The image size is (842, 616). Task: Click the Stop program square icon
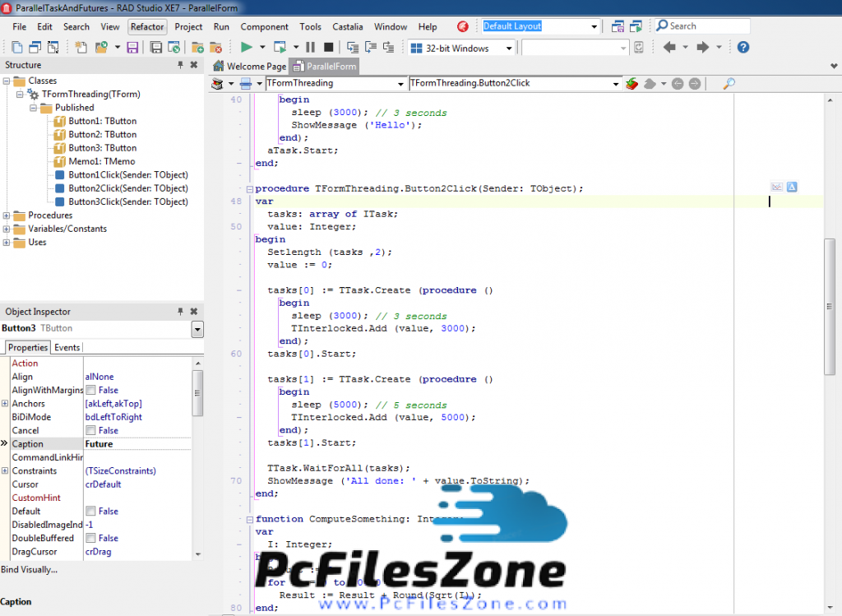tap(329, 48)
